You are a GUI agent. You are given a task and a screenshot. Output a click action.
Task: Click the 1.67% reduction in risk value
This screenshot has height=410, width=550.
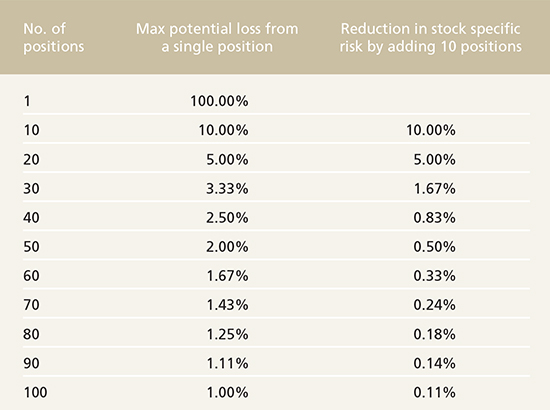pyautogui.click(x=434, y=189)
